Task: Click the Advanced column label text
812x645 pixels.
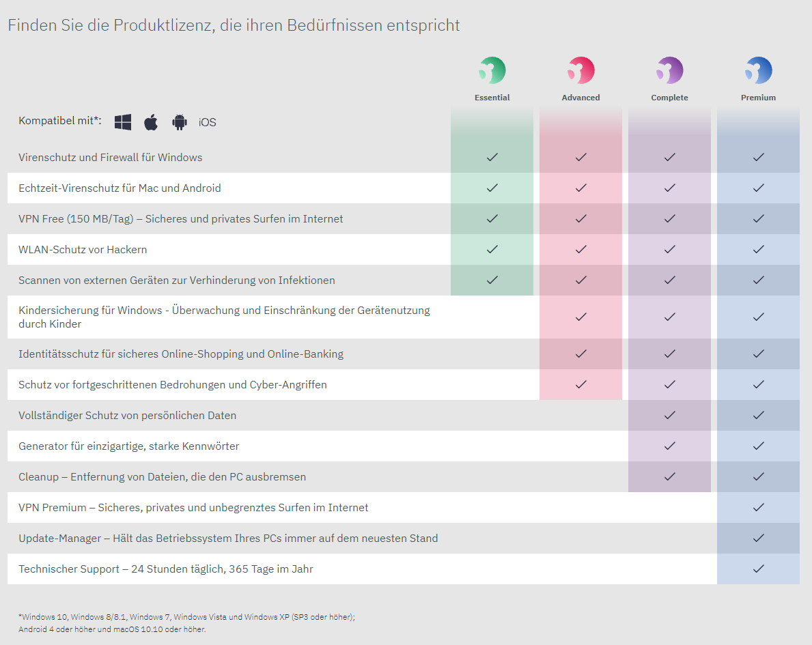Action: 580,98
